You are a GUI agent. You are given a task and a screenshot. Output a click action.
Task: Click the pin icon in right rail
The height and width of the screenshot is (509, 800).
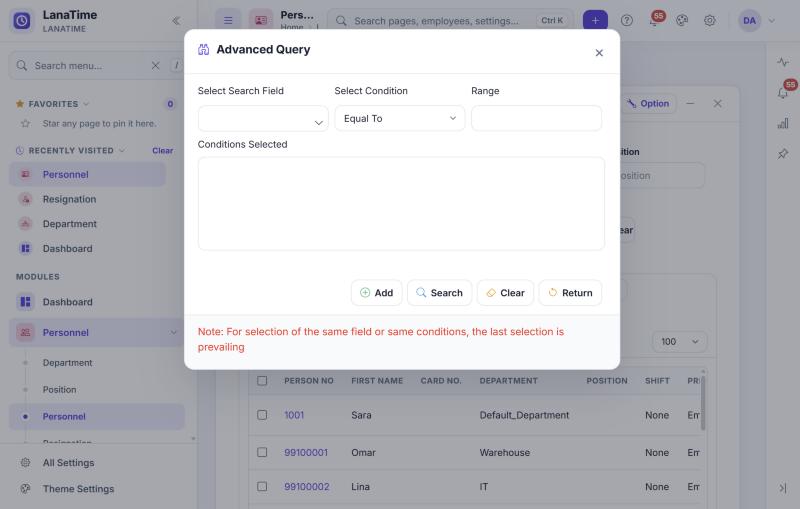tap(783, 154)
